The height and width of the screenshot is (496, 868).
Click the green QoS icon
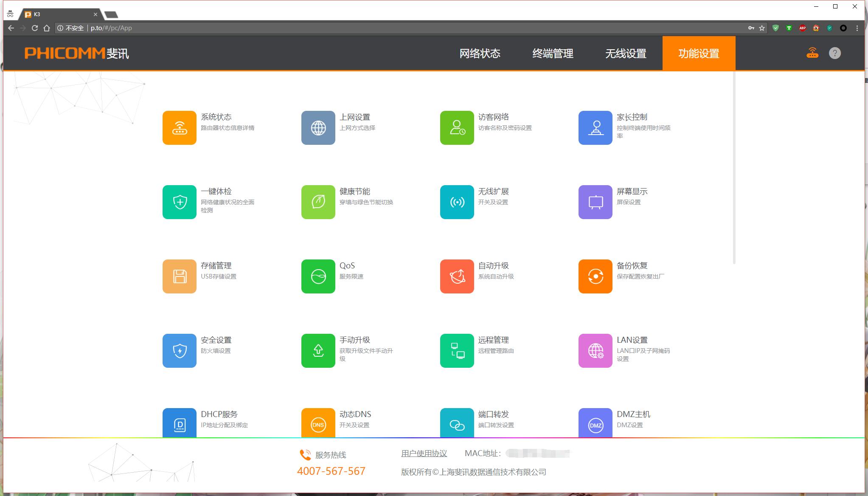[318, 276]
